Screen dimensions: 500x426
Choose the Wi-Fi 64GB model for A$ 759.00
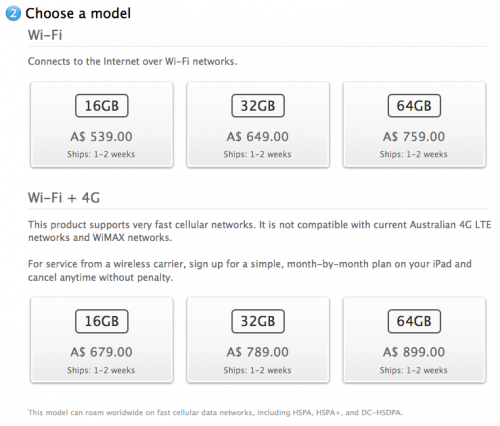tap(414, 125)
